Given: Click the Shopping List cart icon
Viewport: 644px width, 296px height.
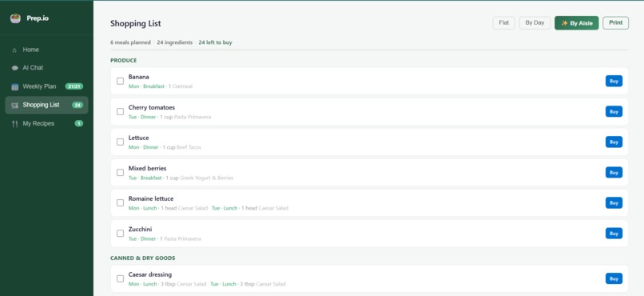Looking at the screenshot, I should 15,106.
